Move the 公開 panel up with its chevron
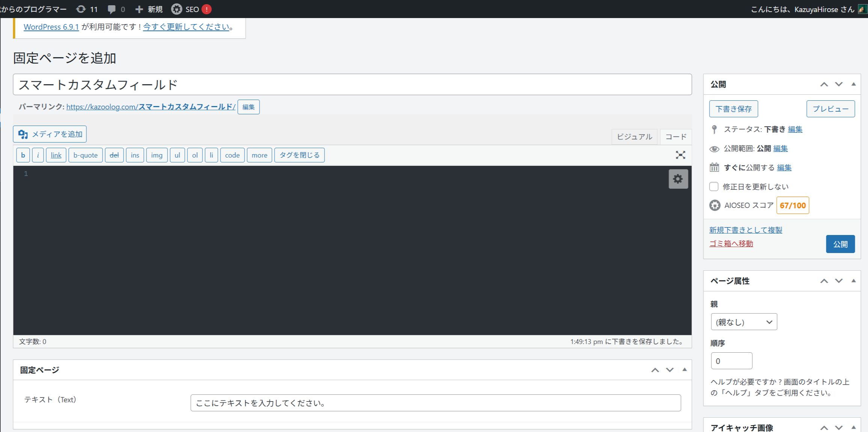Screen dimensions: 868x432 click(x=824, y=84)
